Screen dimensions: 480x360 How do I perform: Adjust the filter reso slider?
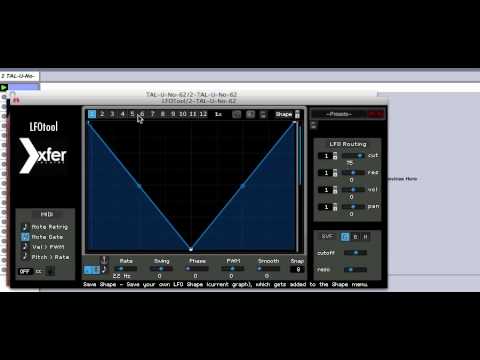pyautogui.click(x=355, y=269)
